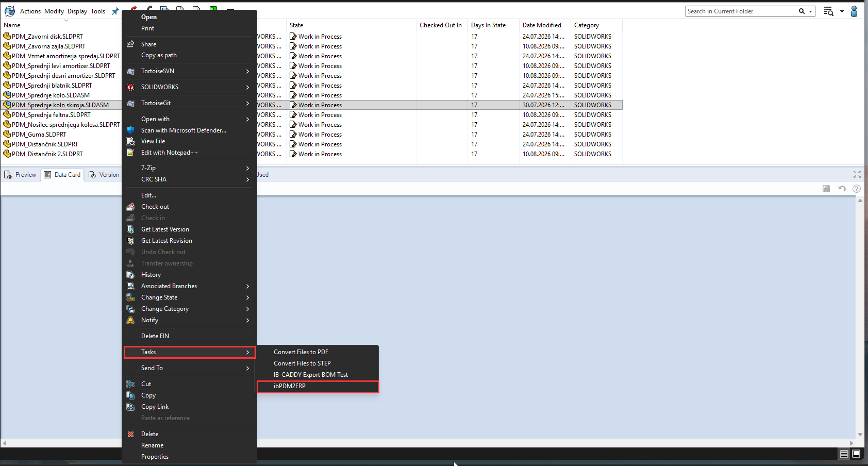Screen dimensions: 868x466
Task: Sort by the Days In State column header
Action: [x=493, y=25]
